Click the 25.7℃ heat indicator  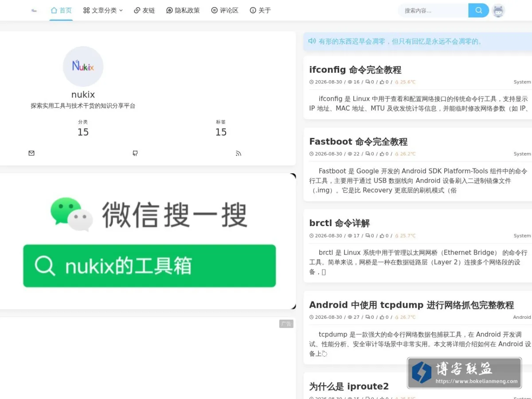tap(405, 236)
